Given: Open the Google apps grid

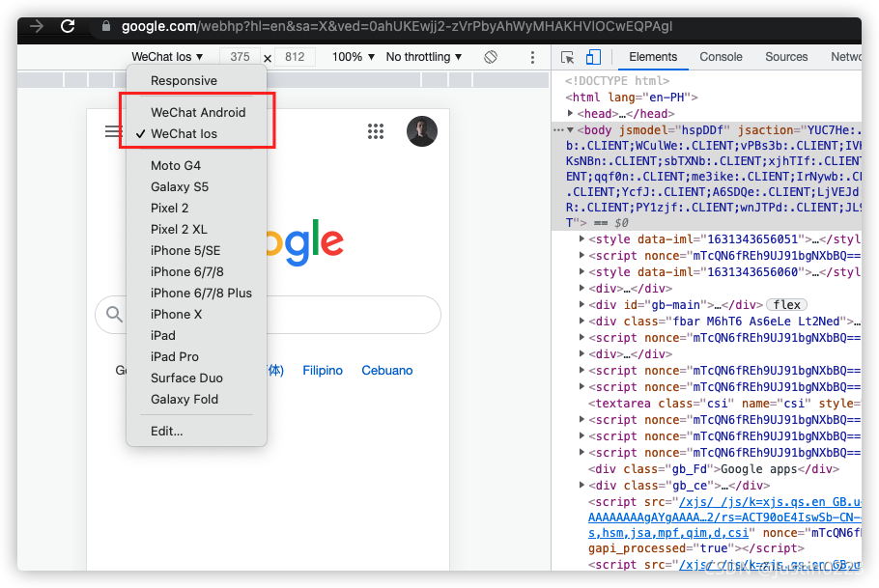Looking at the screenshot, I should (376, 131).
